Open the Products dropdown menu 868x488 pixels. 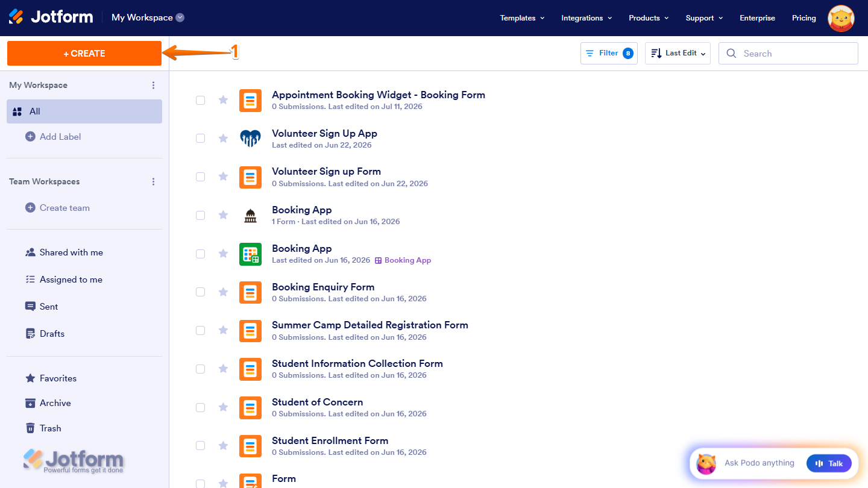pos(649,18)
